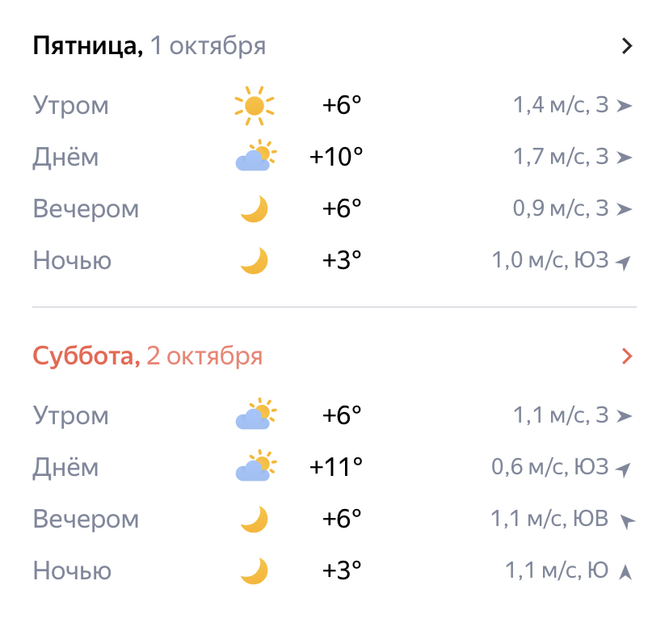Click Saturday's Вечером row label
669x644 pixels.
(86, 519)
